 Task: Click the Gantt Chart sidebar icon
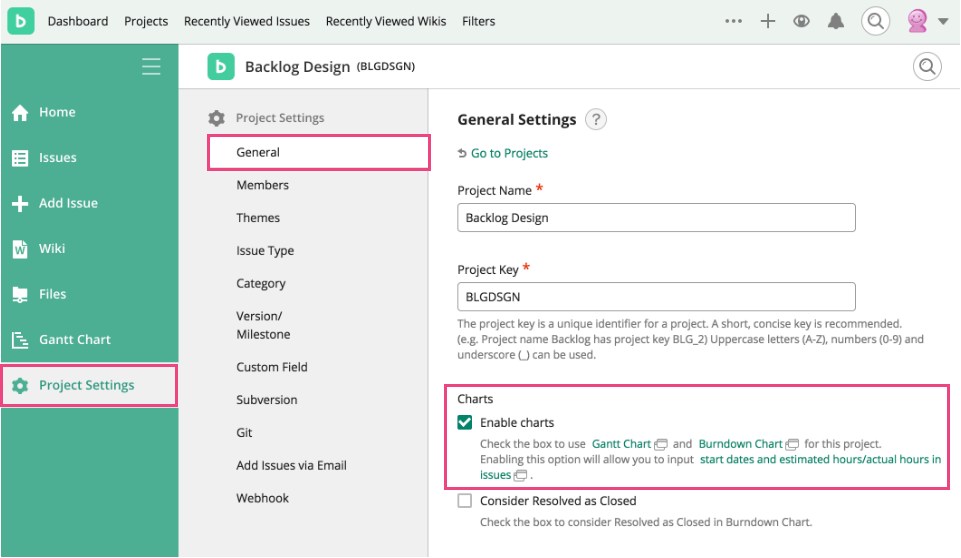(x=20, y=340)
